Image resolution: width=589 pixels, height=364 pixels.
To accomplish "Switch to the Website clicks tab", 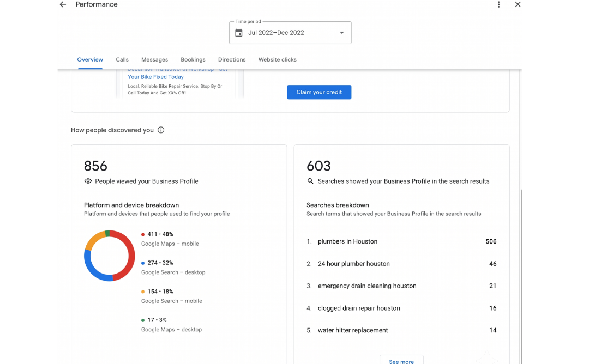I will tap(277, 59).
